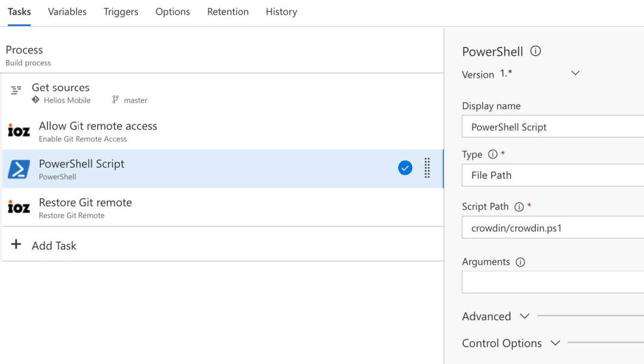
Task: Click the ioz icon beside Allow Git remote access
Action: [19, 131]
